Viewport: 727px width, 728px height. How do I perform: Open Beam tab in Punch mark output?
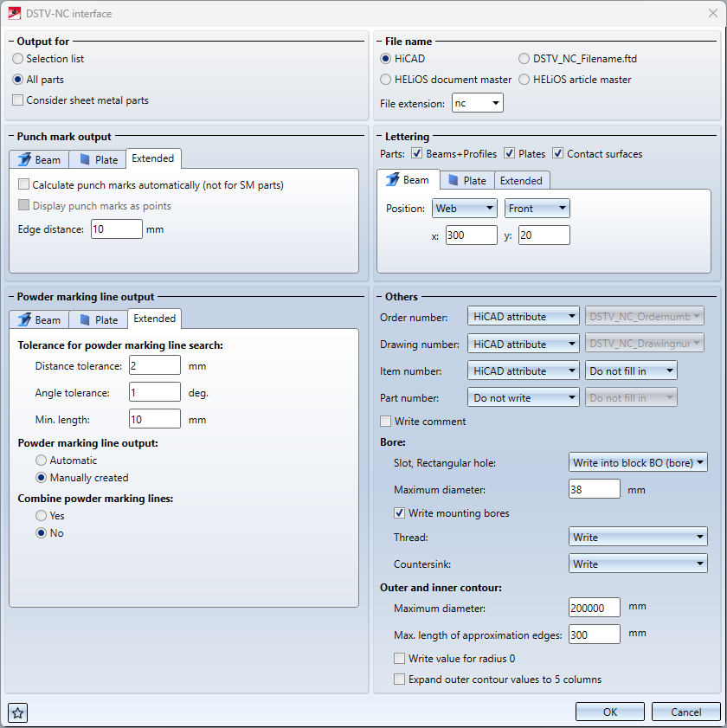39,160
